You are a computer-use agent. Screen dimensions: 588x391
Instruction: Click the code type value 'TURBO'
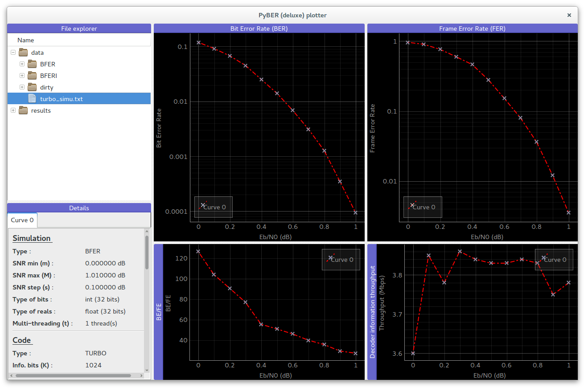tap(96, 353)
